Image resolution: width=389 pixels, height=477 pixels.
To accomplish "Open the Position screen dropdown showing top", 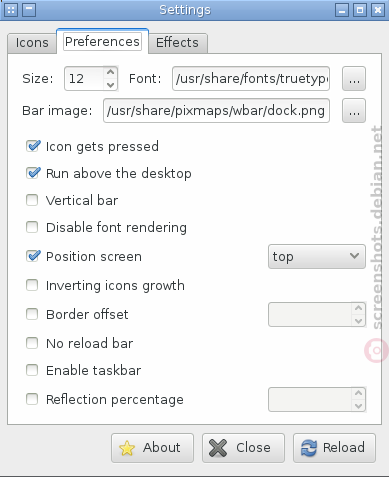I will pyautogui.click(x=317, y=256).
